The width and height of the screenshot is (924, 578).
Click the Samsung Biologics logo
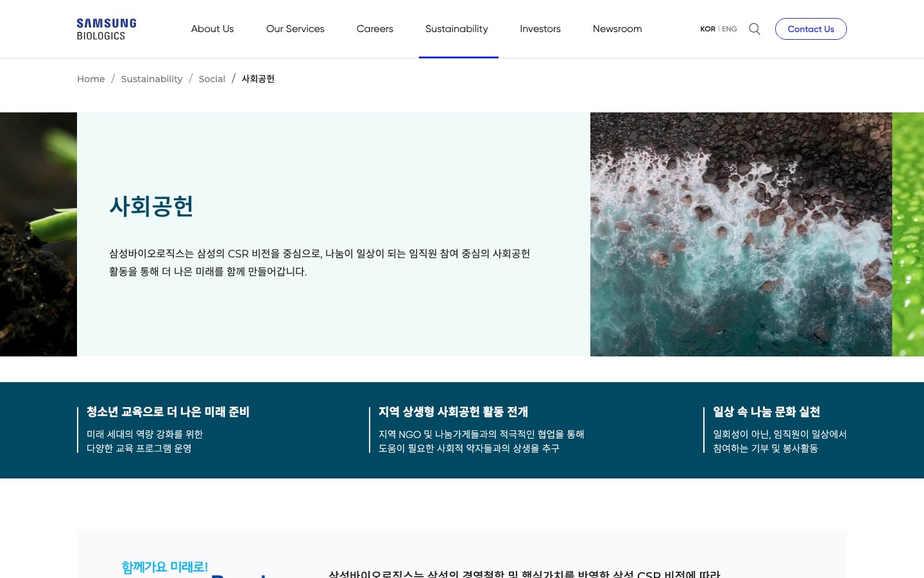pyautogui.click(x=107, y=29)
